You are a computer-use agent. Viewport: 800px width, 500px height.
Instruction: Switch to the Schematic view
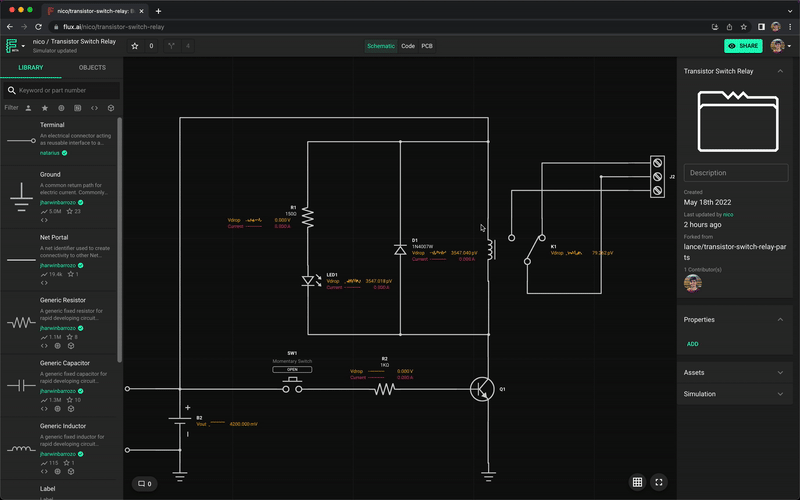click(x=381, y=46)
